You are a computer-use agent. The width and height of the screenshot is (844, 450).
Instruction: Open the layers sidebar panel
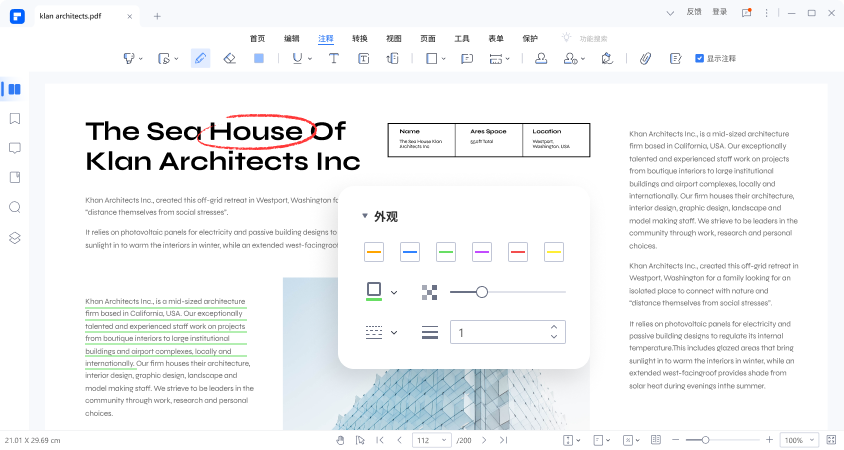15,238
